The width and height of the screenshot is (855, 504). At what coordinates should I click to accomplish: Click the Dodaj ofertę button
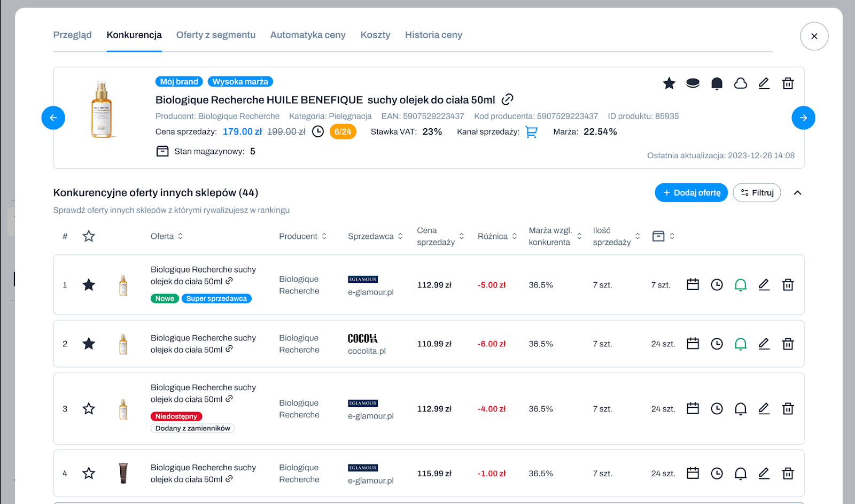[691, 193]
